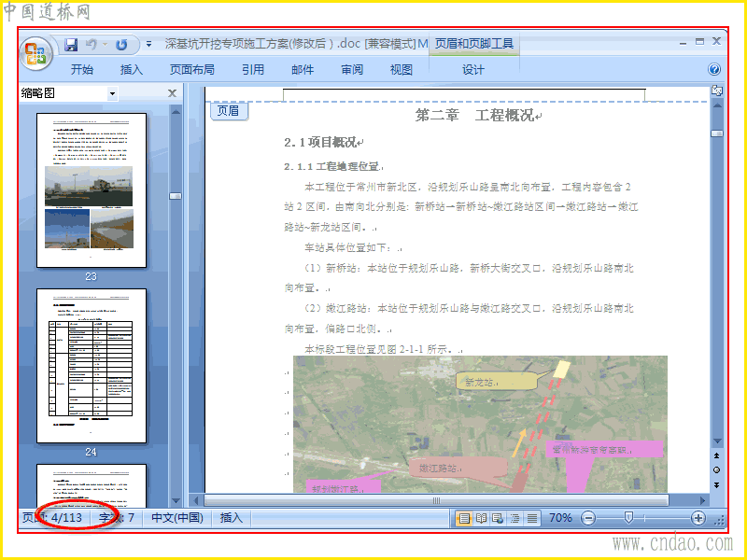Switch to Outline view
Screen dimensions: 747x560
point(515,518)
